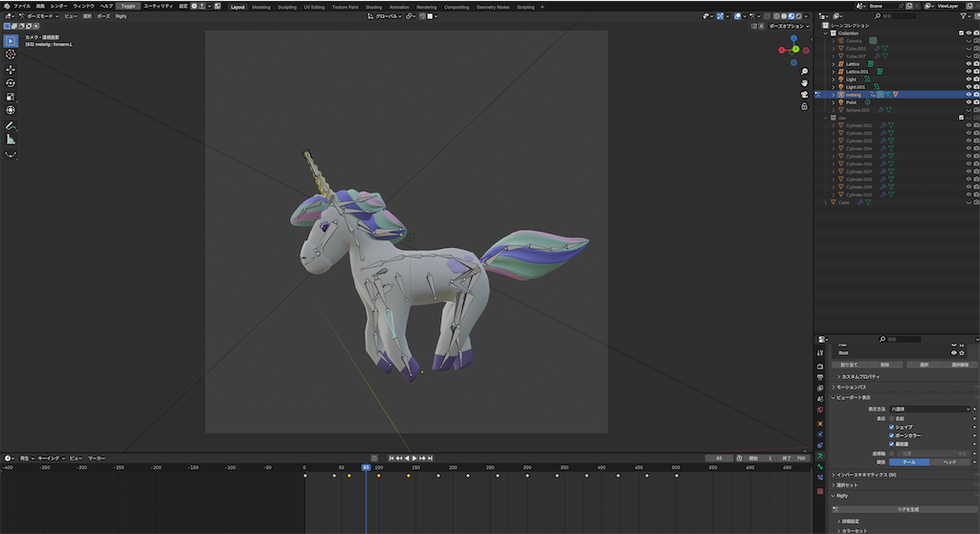Disable Lattice in renders via camera icon
The image size is (980, 534).
click(976, 64)
